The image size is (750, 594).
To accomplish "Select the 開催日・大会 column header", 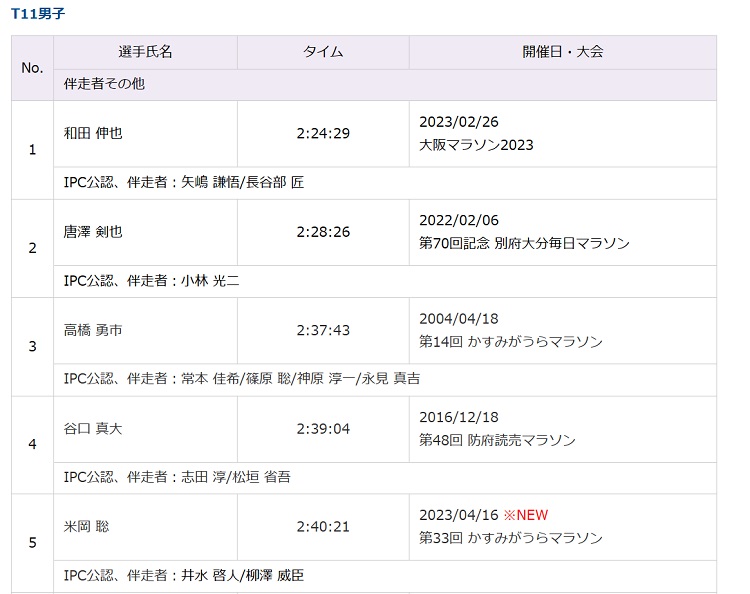I will click(x=562, y=52).
